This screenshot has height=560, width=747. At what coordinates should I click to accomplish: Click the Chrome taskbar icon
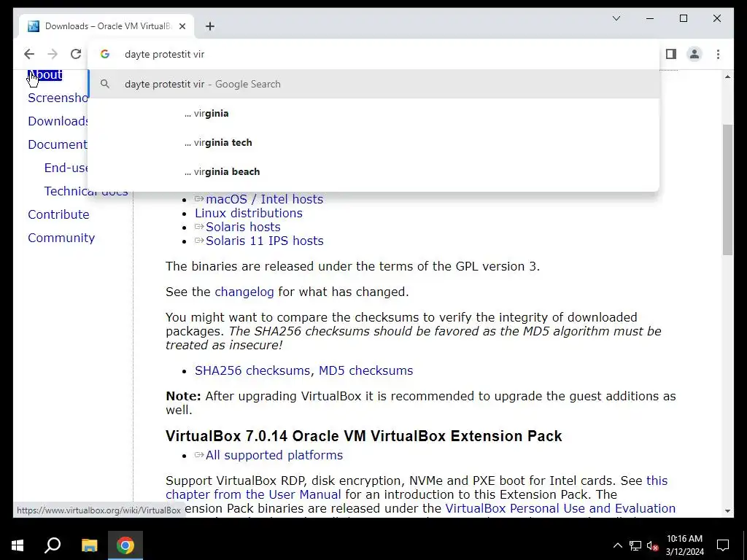[x=125, y=545]
